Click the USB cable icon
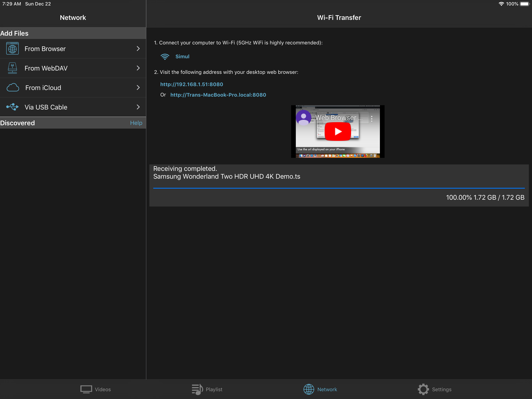Image resolution: width=532 pixels, height=399 pixels. point(12,107)
